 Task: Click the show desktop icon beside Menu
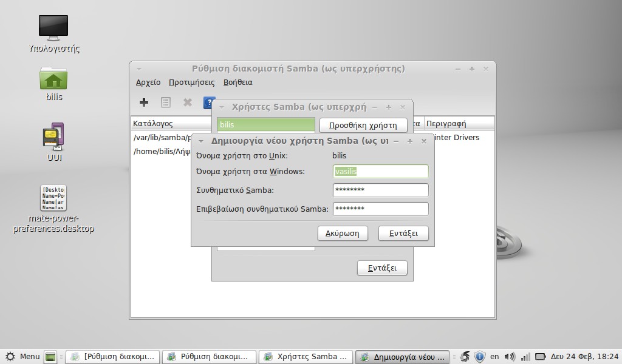[x=50, y=357]
